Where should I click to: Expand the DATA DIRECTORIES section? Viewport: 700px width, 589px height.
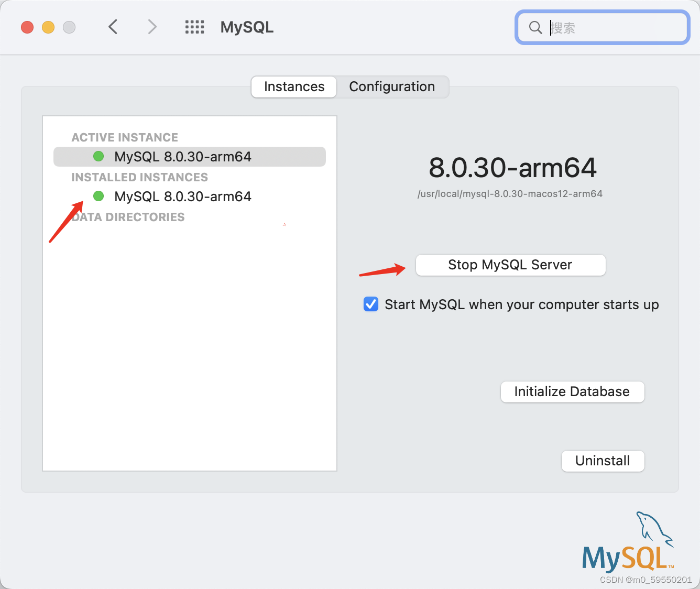128,216
